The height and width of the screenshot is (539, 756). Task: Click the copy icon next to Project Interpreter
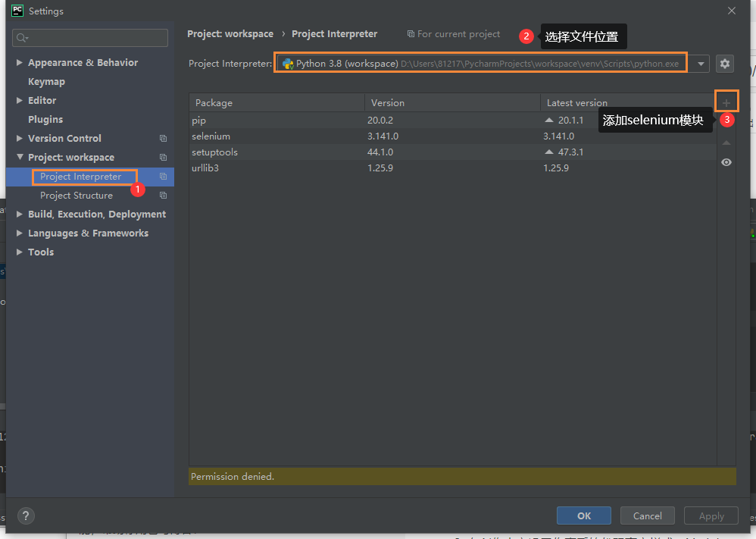163,177
